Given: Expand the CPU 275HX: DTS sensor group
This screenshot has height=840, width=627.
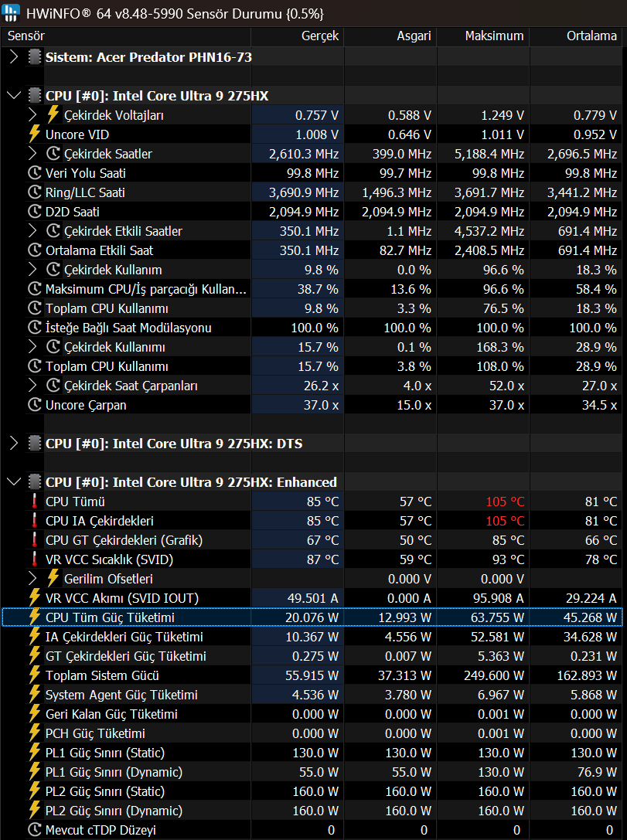Looking at the screenshot, I should tap(14, 444).
